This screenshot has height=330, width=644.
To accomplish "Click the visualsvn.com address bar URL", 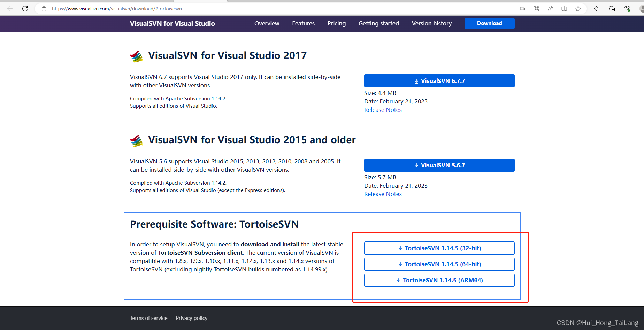I will (x=117, y=9).
